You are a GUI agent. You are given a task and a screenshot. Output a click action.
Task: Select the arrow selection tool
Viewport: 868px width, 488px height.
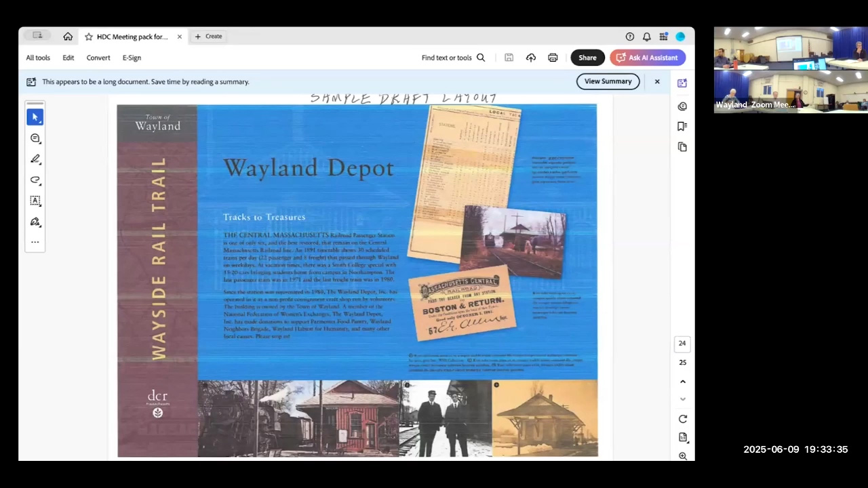(x=35, y=117)
